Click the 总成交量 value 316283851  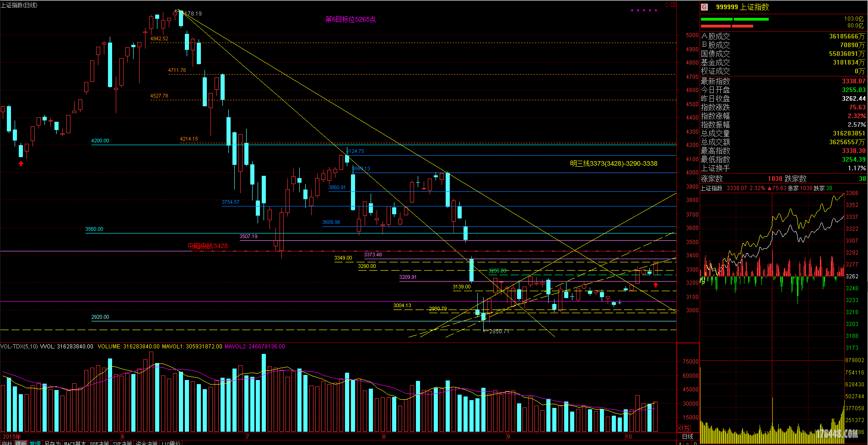pyautogui.click(x=849, y=133)
